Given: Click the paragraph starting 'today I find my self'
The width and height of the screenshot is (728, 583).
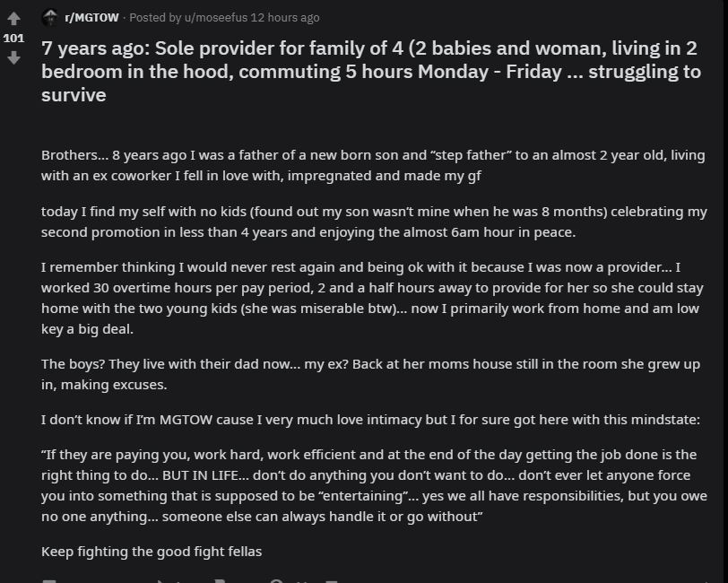Looking at the screenshot, I should coord(373,222).
